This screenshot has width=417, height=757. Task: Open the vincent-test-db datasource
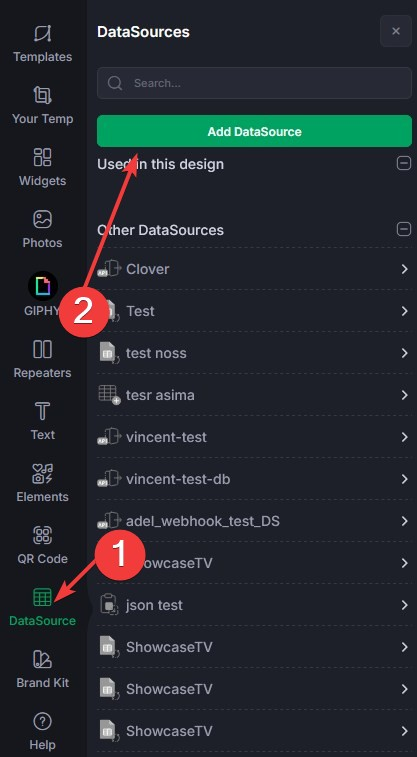coord(254,479)
